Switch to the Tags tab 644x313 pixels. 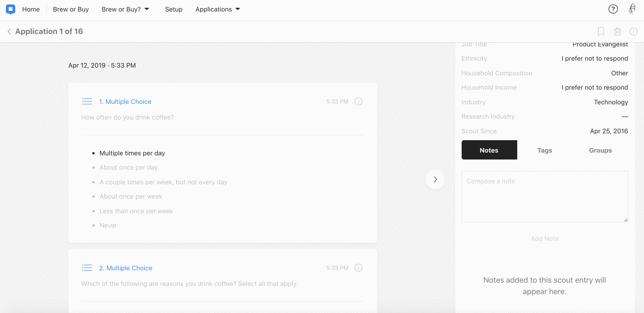click(x=545, y=150)
